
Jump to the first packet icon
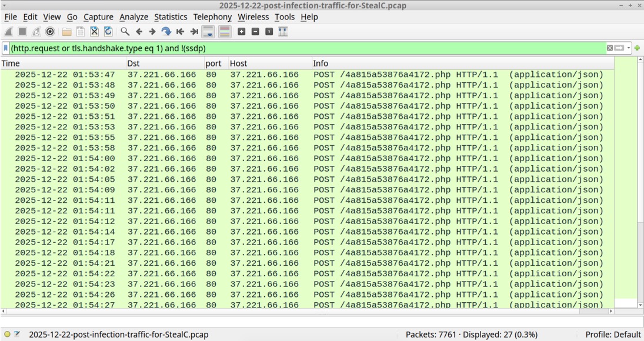[180, 32]
